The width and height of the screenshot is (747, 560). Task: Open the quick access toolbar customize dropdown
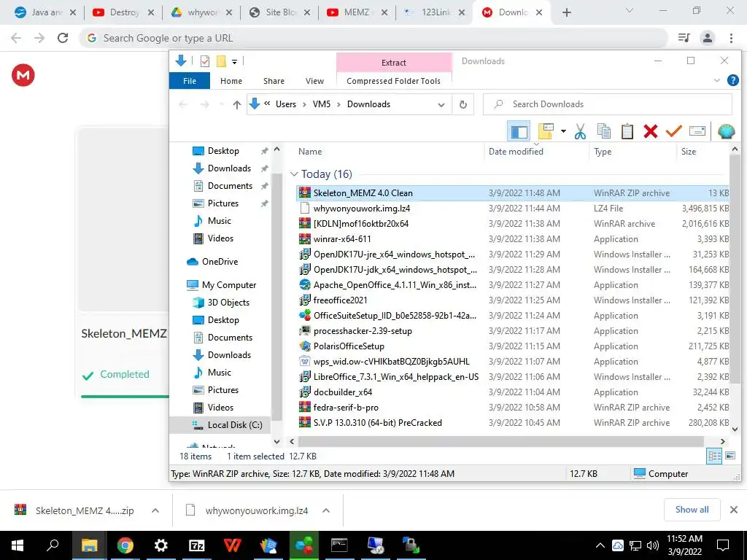click(x=234, y=61)
